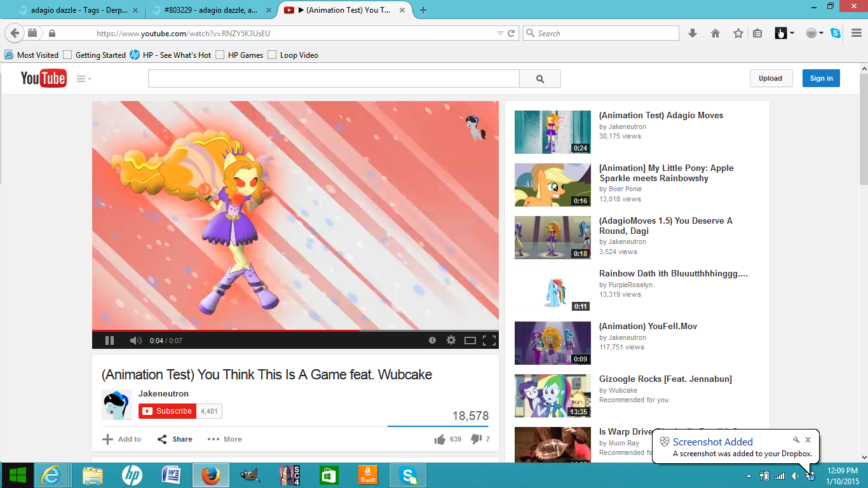Open Most Visited bookmarks folder
The height and width of the screenshot is (488, 868).
(x=31, y=55)
